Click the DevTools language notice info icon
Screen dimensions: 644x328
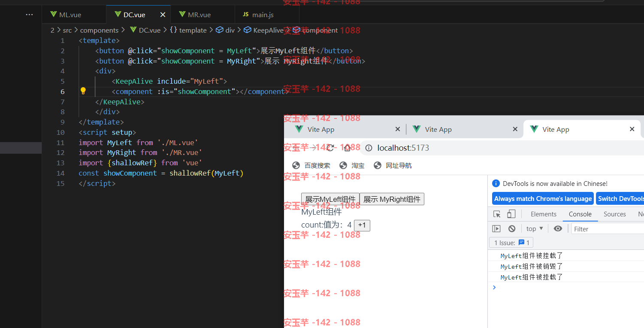(496, 183)
